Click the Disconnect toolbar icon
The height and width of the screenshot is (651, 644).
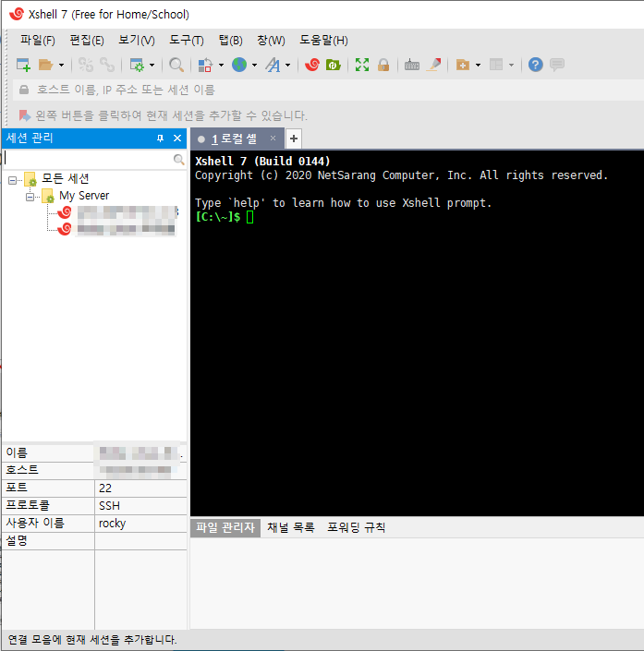(x=86, y=65)
